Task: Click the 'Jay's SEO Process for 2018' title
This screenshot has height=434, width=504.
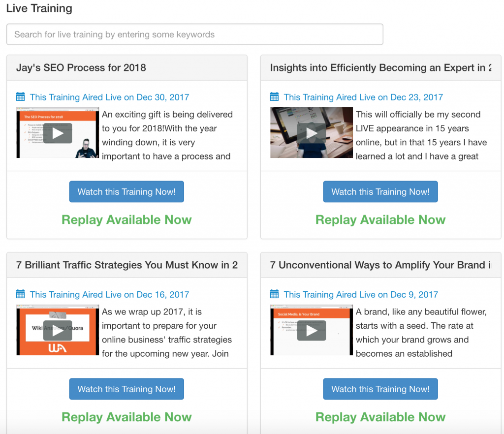Action: [81, 68]
